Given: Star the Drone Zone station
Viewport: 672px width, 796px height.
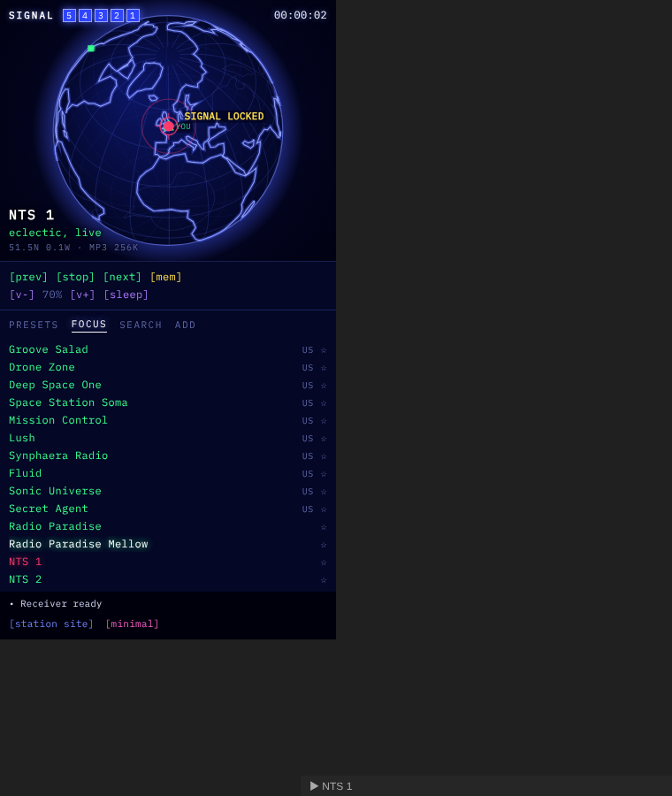Looking at the screenshot, I should click(324, 368).
